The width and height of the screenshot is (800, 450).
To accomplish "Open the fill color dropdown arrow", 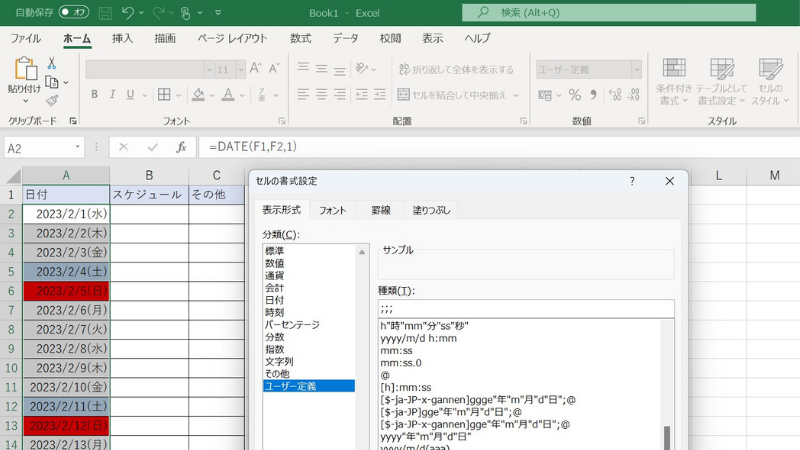I will (212, 95).
